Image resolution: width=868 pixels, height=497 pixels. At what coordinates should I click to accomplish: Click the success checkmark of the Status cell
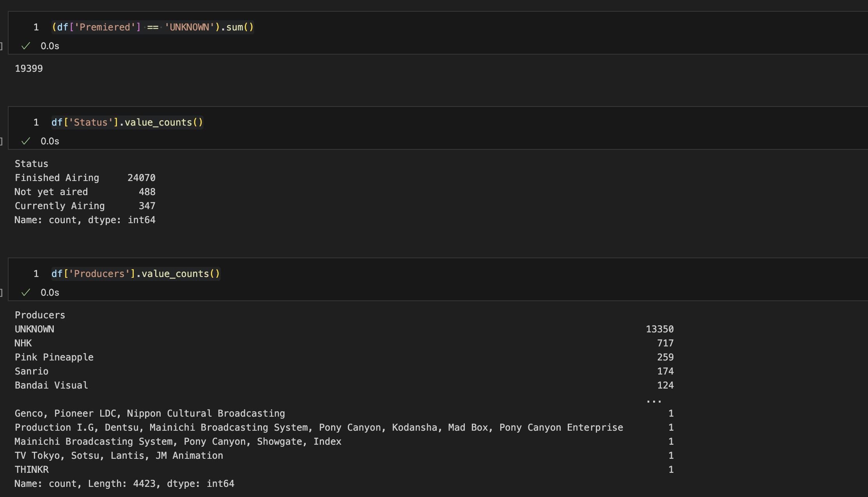(x=26, y=141)
